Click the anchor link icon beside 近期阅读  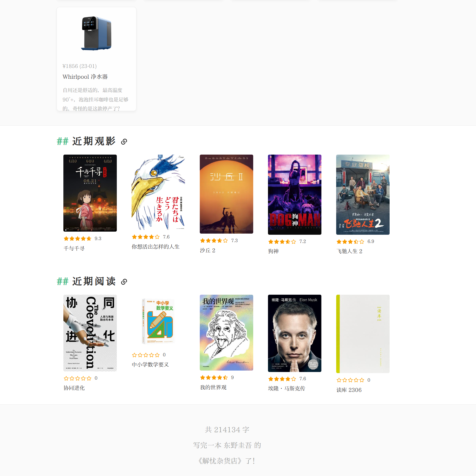[124, 282]
